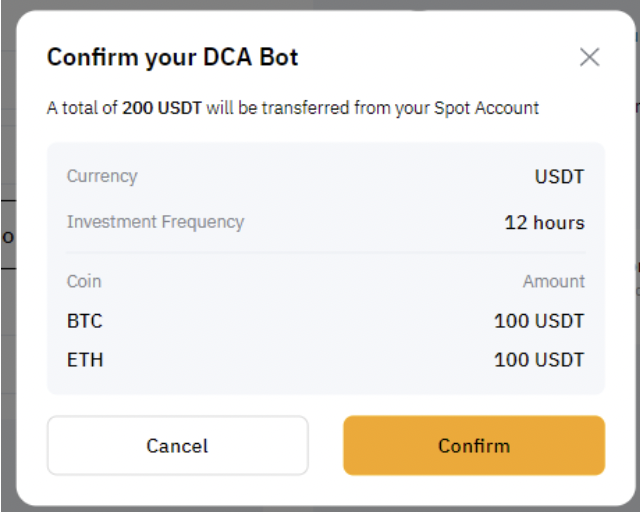The image size is (640, 514).
Task: Click the ETH 100 USDT amount
Action: pos(539,360)
